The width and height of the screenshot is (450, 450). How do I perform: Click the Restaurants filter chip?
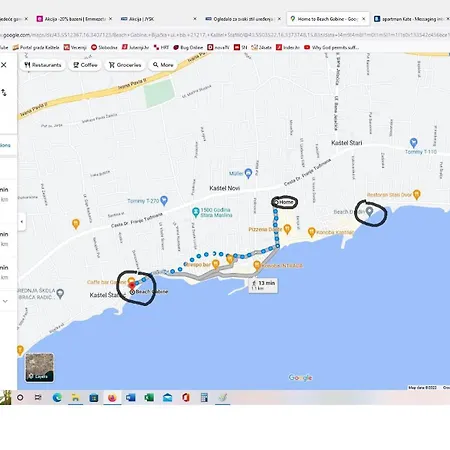click(43, 65)
